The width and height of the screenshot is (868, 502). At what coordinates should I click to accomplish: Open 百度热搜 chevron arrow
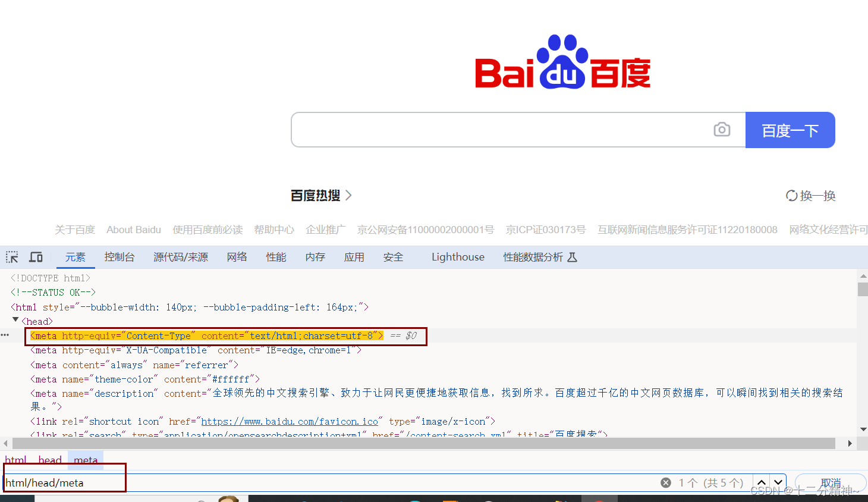[x=348, y=195]
